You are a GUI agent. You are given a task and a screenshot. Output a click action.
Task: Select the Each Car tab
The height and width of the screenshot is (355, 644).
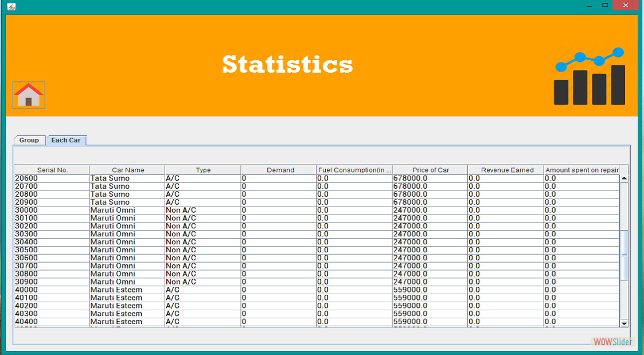66,140
